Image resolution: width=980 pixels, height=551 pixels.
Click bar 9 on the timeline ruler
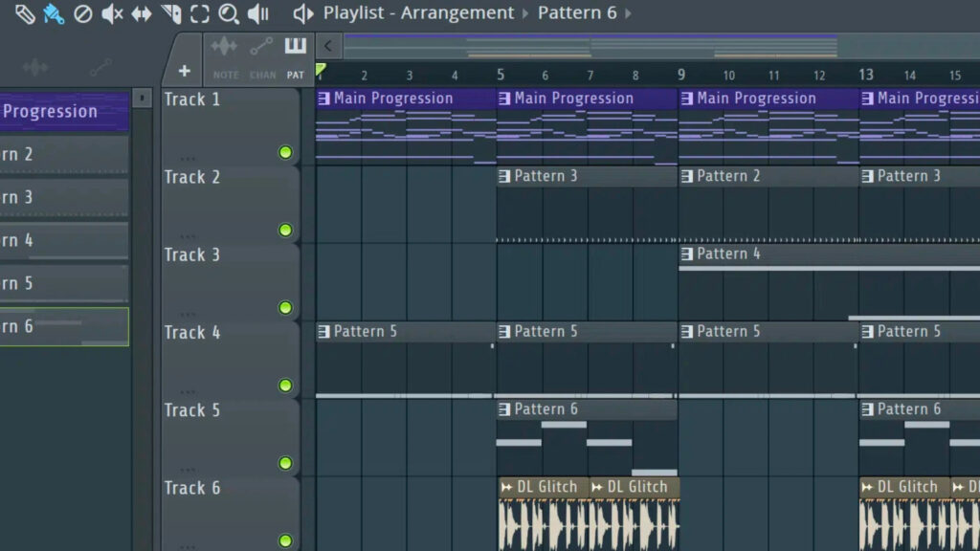[x=681, y=75]
